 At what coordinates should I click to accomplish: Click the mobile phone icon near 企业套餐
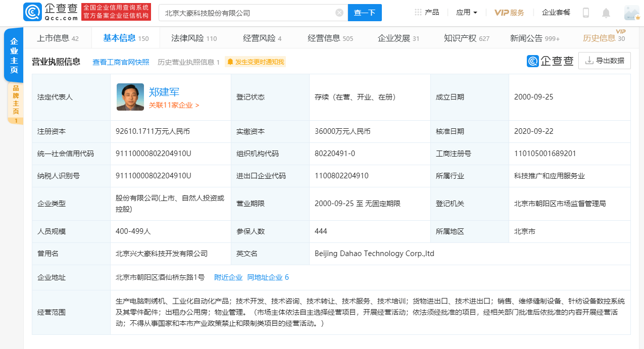pos(586,12)
